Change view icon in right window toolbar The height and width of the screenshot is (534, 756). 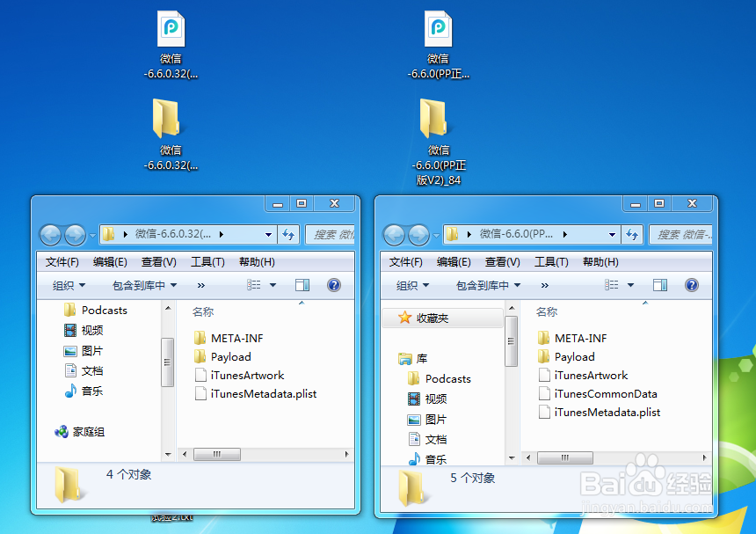[x=612, y=285]
